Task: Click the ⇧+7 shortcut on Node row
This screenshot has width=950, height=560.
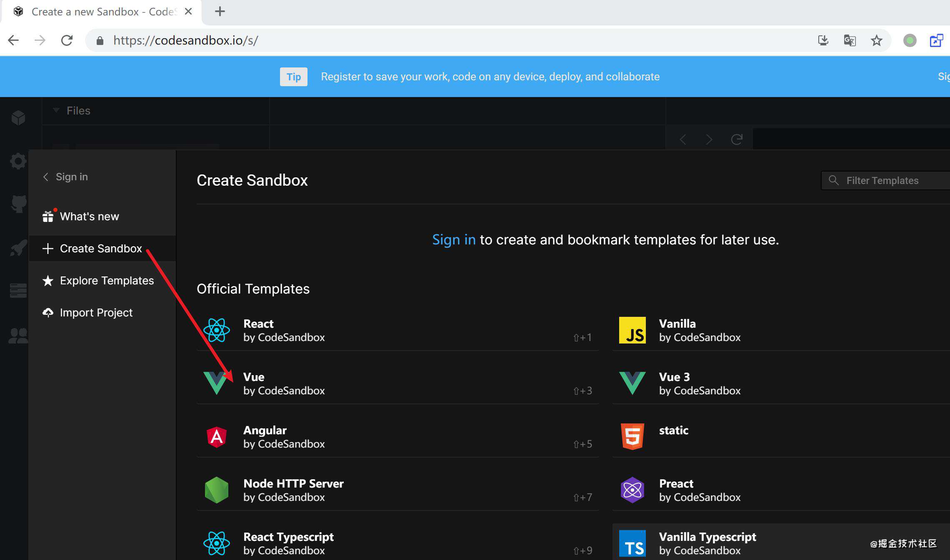Action: [582, 498]
